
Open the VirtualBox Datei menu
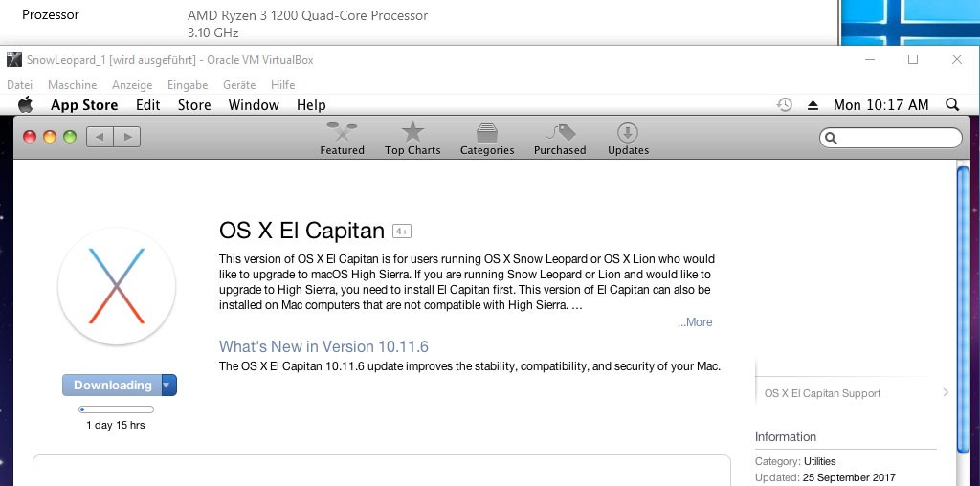click(x=19, y=85)
